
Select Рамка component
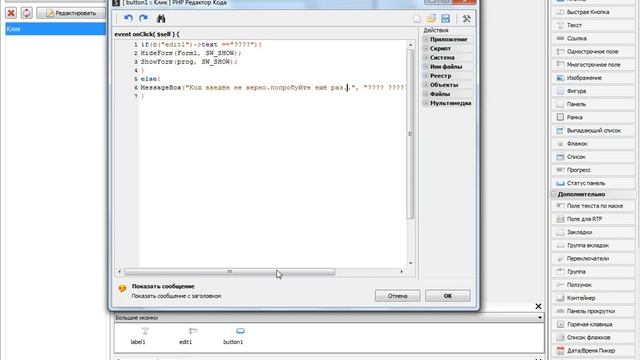pyautogui.click(x=593, y=117)
